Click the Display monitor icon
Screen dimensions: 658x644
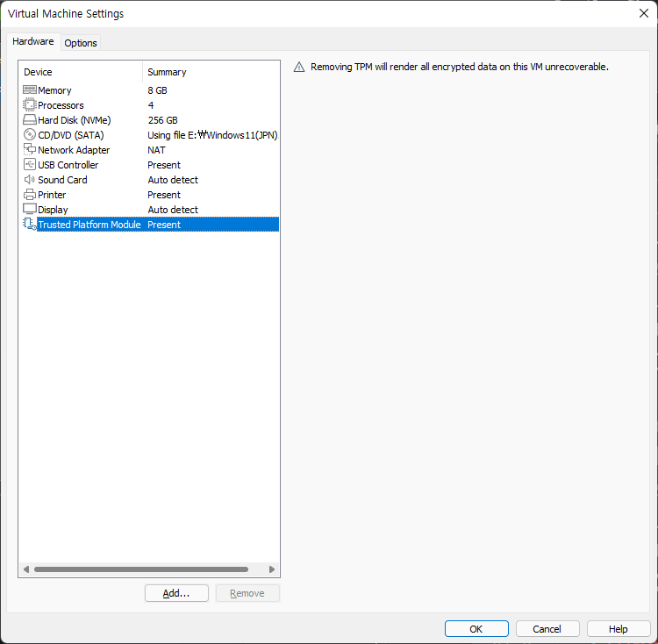(x=29, y=209)
